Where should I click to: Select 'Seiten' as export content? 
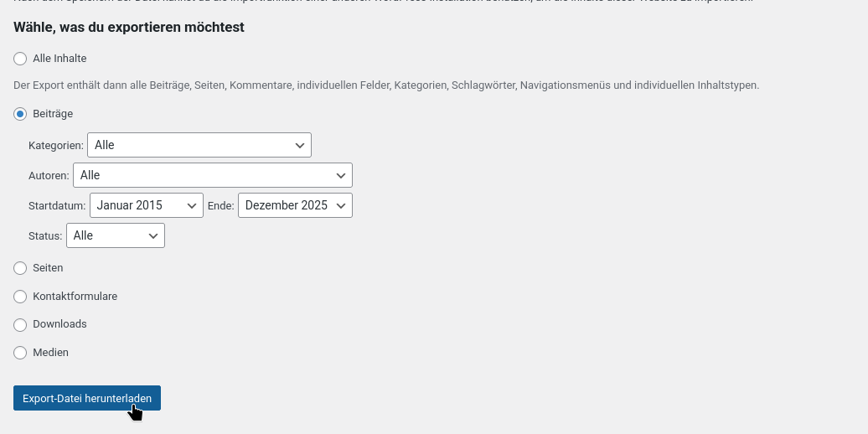pyautogui.click(x=20, y=268)
